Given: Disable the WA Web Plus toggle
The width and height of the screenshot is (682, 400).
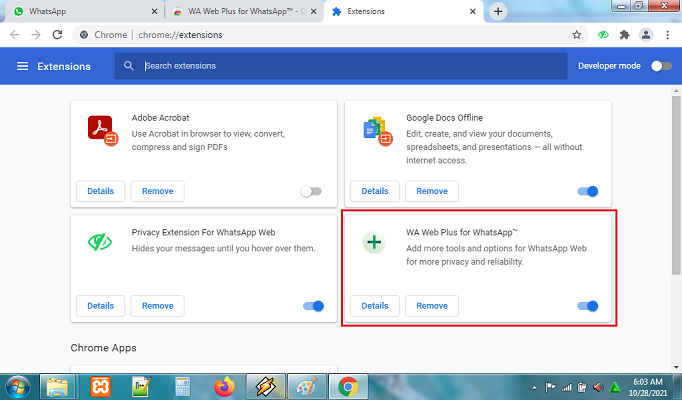Looking at the screenshot, I should 588,306.
